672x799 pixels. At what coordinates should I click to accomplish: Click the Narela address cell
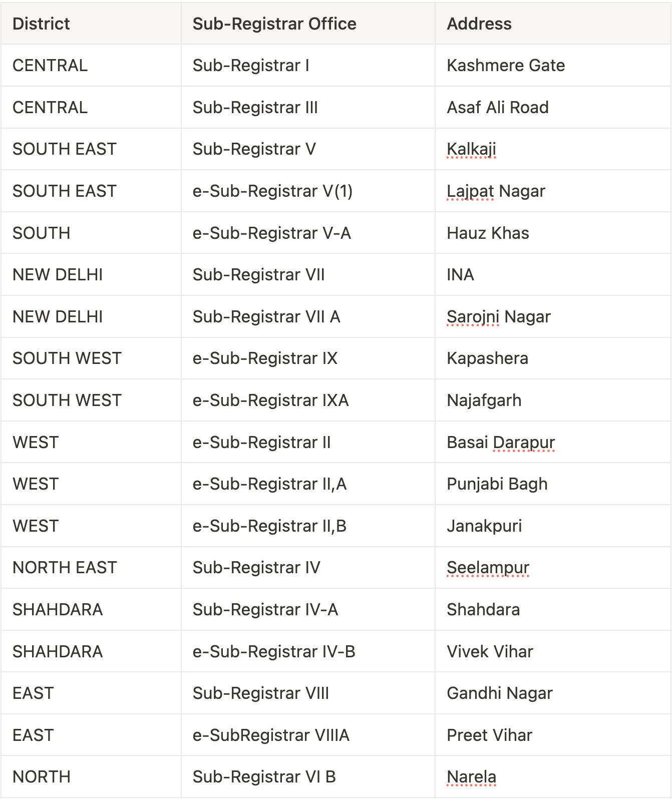coord(471,777)
